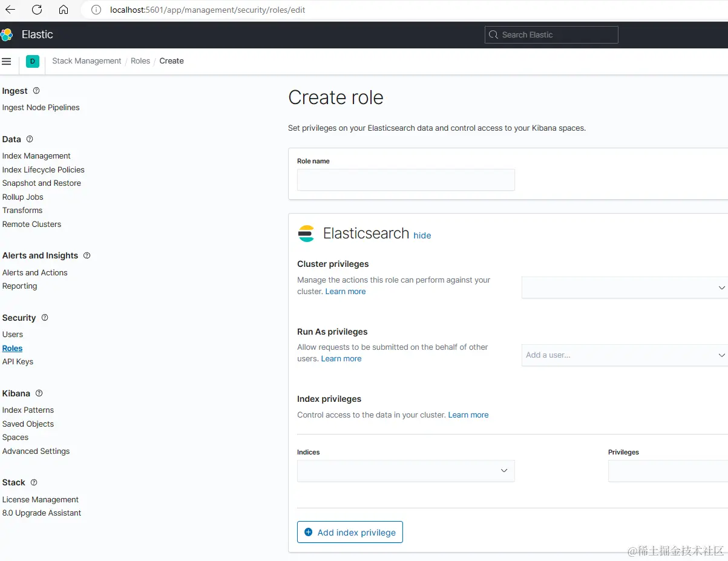Open Learn more link for Index privileges
The image size is (728, 561).
468,415
